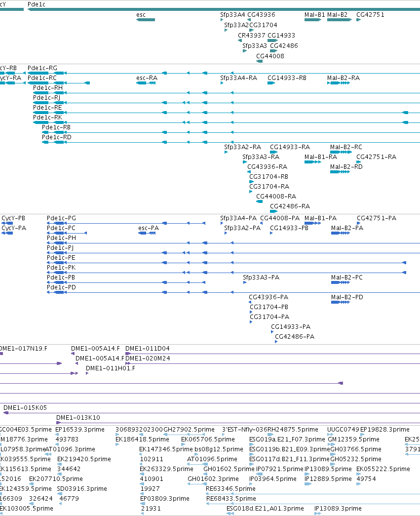Click the CG14933-RB transcript
The height and width of the screenshot is (516, 420).
(287, 78)
